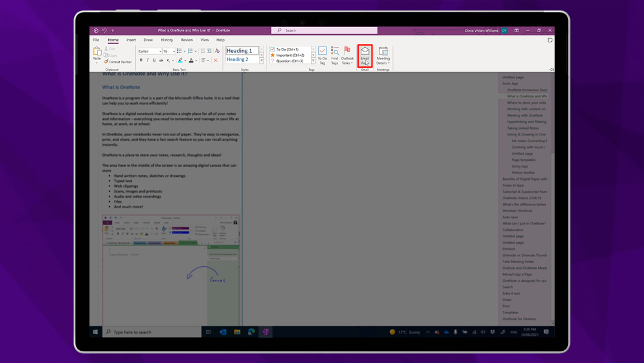Apply bold formatting
The height and width of the screenshot is (363, 644).
coord(141,61)
